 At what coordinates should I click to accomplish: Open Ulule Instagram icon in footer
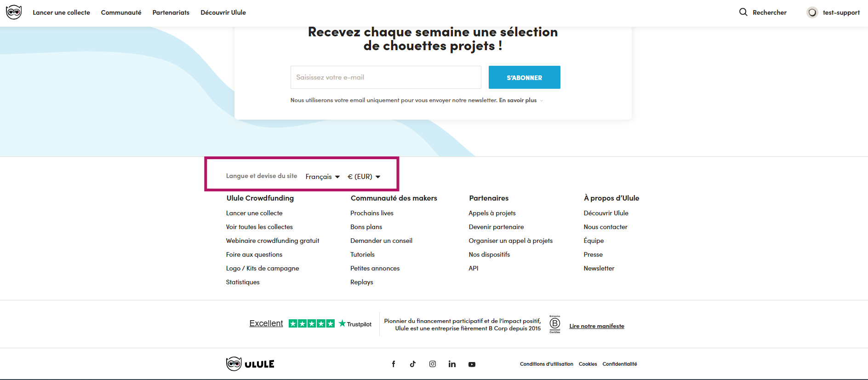tap(433, 364)
